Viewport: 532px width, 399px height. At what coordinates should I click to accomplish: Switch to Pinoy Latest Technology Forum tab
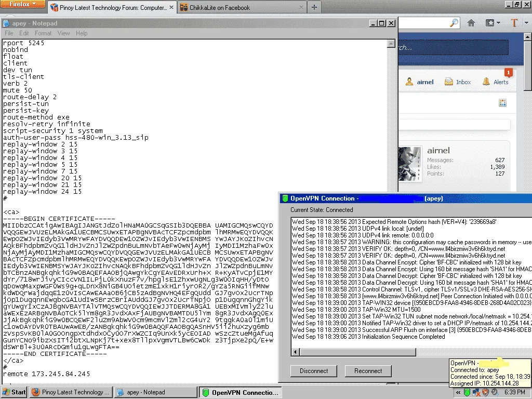112,7
